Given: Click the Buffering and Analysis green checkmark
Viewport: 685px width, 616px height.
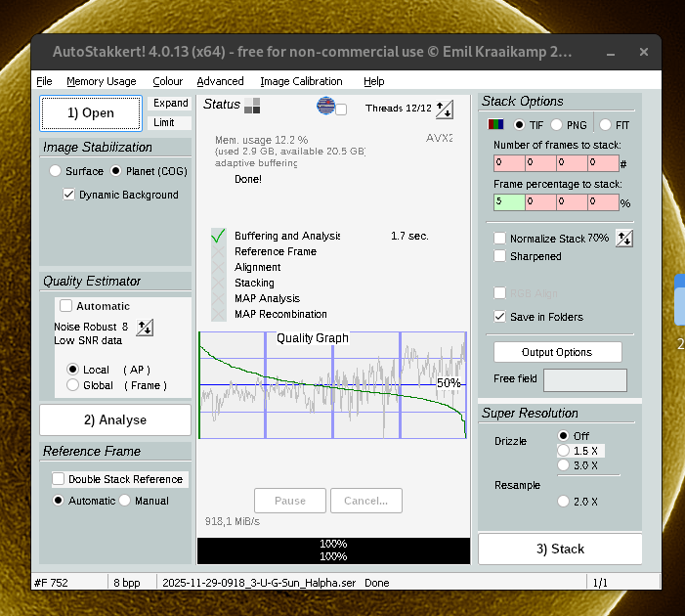Looking at the screenshot, I should coord(218,236).
